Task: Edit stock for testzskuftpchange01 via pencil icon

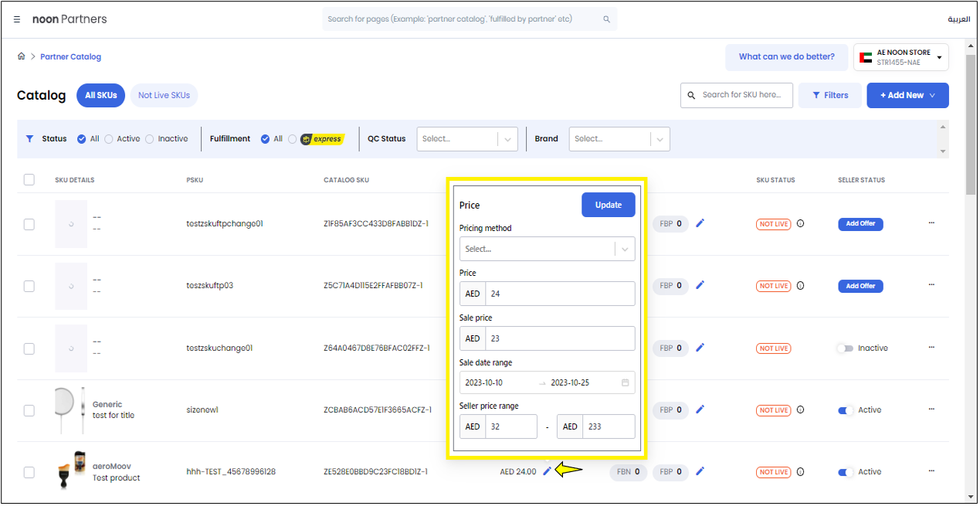Action: click(x=700, y=223)
